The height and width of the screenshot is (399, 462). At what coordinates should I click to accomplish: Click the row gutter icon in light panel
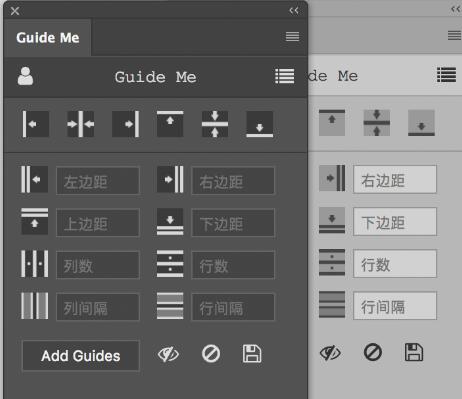click(x=332, y=304)
